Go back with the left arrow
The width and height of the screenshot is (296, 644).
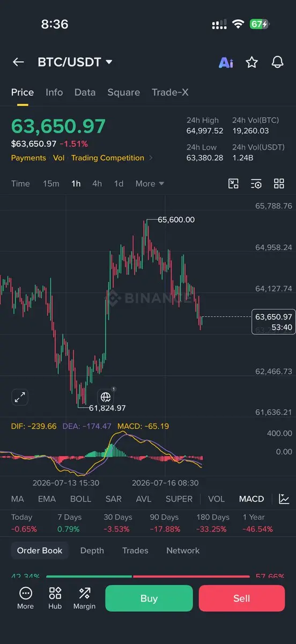coord(18,62)
